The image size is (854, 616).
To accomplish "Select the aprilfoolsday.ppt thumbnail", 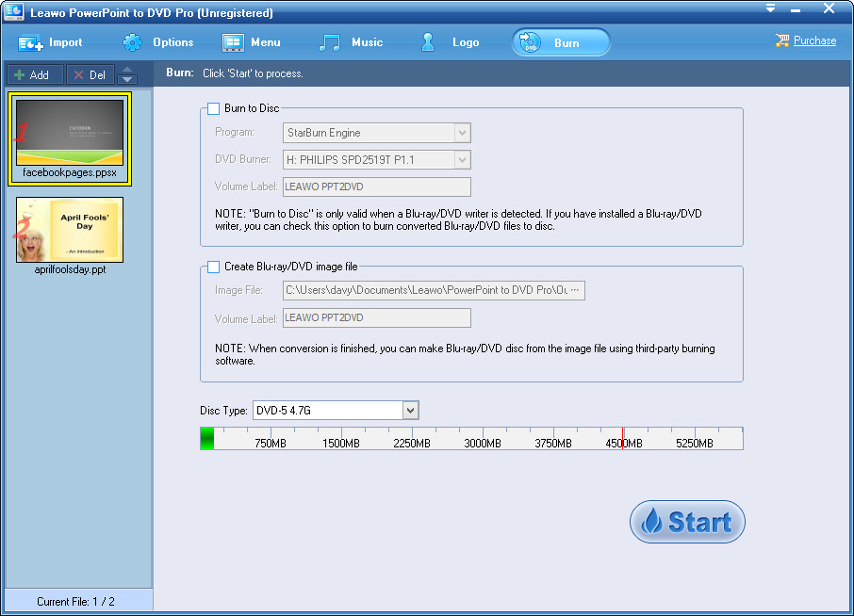I will tap(70, 230).
